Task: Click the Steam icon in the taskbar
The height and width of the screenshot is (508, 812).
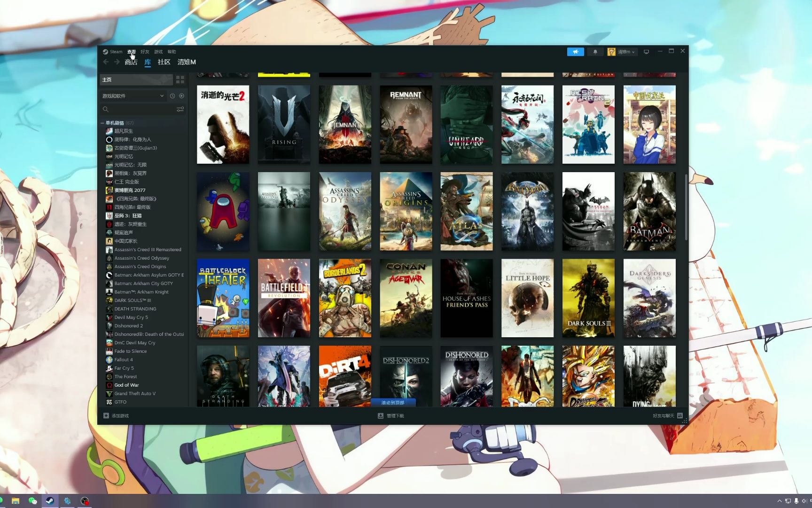Action: click(50, 501)
